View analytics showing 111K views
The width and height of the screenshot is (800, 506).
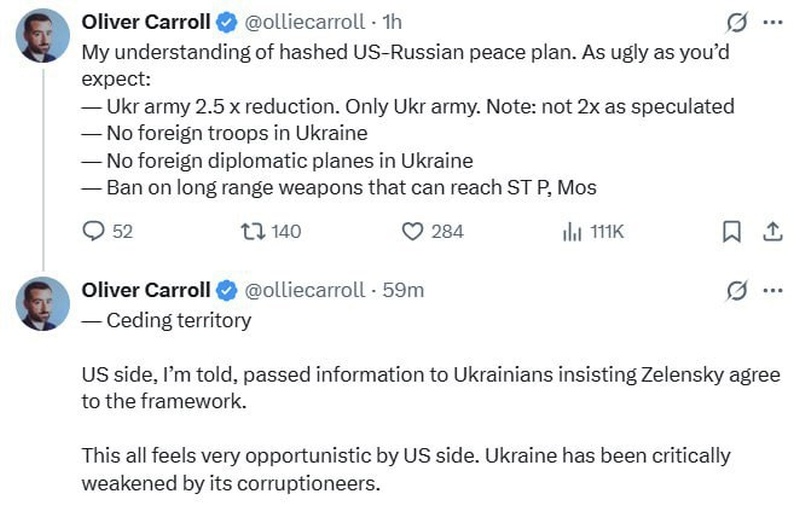click(x=572, y=231)
